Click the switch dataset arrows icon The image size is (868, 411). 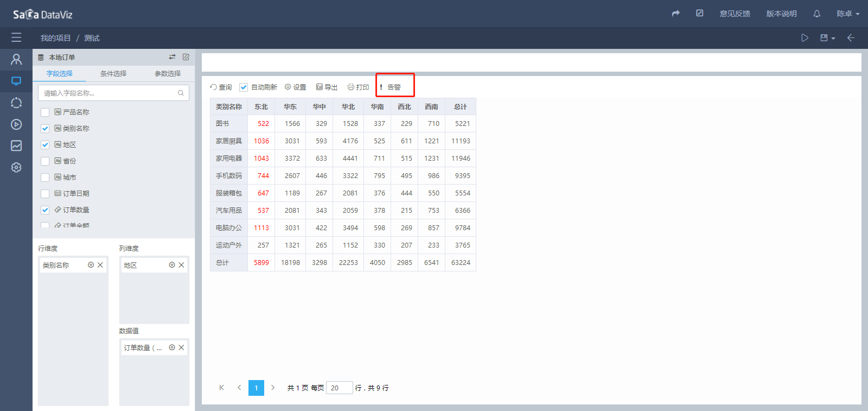coord(172,57)
